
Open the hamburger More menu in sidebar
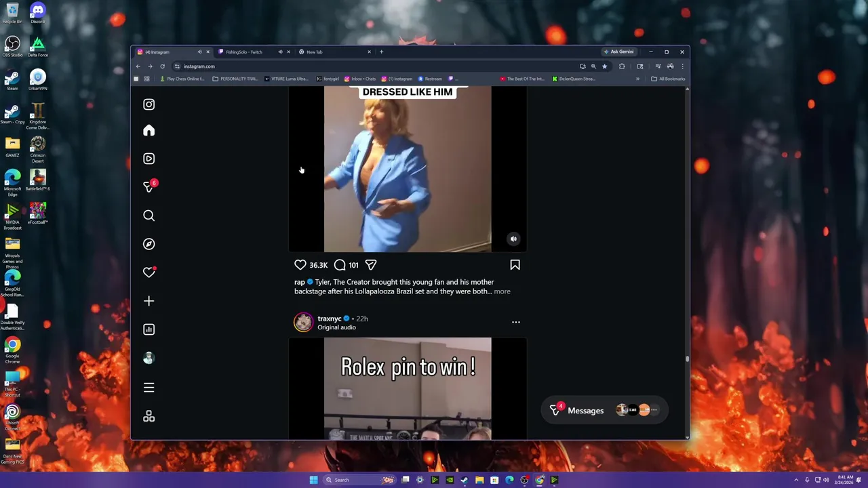click(x=149, y=388)
